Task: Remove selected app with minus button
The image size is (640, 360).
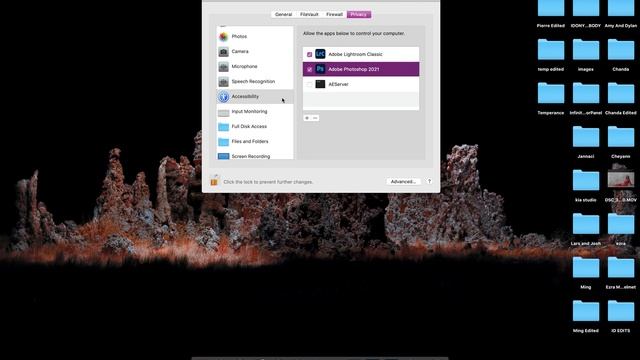Action: point(315,118)
